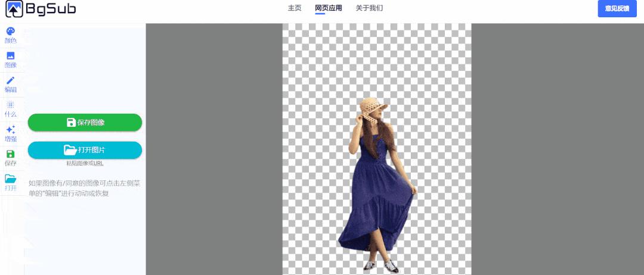
Task: Select the 图像 picture tool in the sidebar
Action: pyautogui.click(x=11, y=56)
